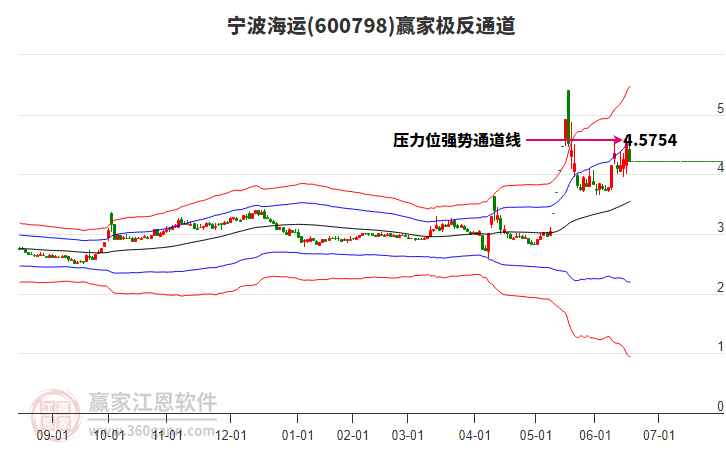The image size is (726, 450).
Task: Click the 06-01 date axis label
Action: coord(595,435)
